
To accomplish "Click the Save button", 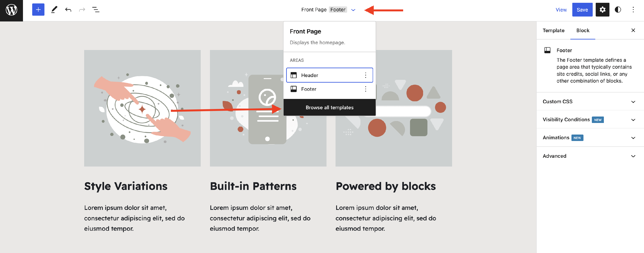I will 582,10.
